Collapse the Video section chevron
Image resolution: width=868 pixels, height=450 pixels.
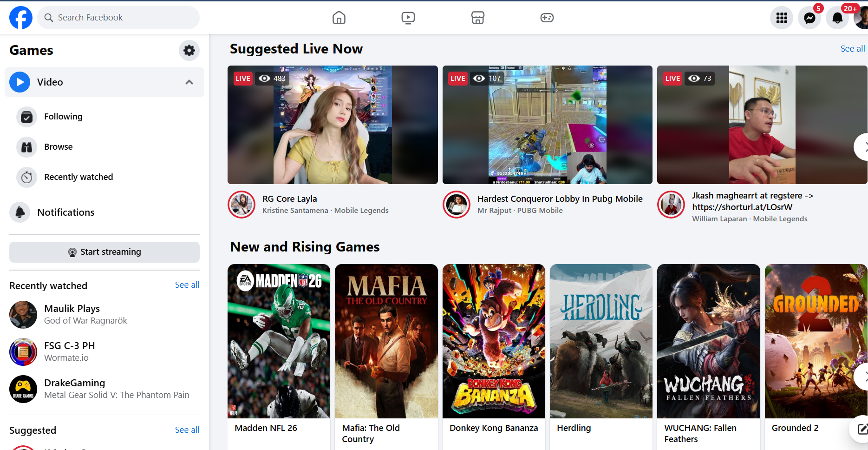pos(189,82)
